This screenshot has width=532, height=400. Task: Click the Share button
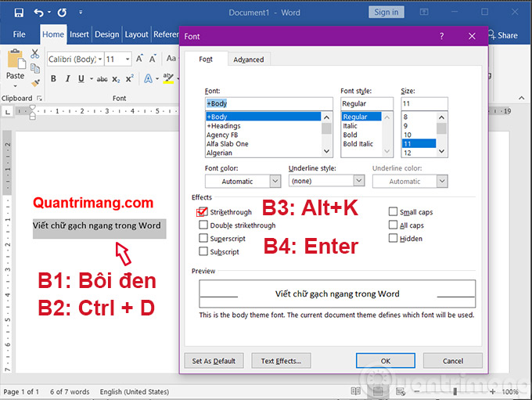click(503, 35)
